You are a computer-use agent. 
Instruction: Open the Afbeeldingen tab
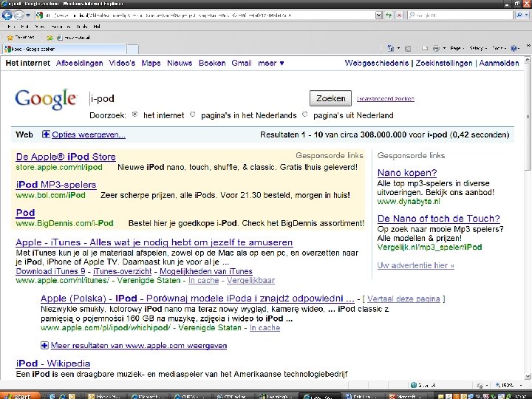click(x=79, y=63)
